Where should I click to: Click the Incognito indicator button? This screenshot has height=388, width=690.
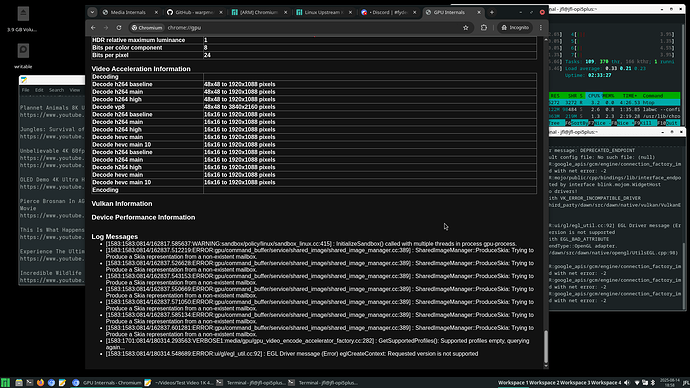515,28
